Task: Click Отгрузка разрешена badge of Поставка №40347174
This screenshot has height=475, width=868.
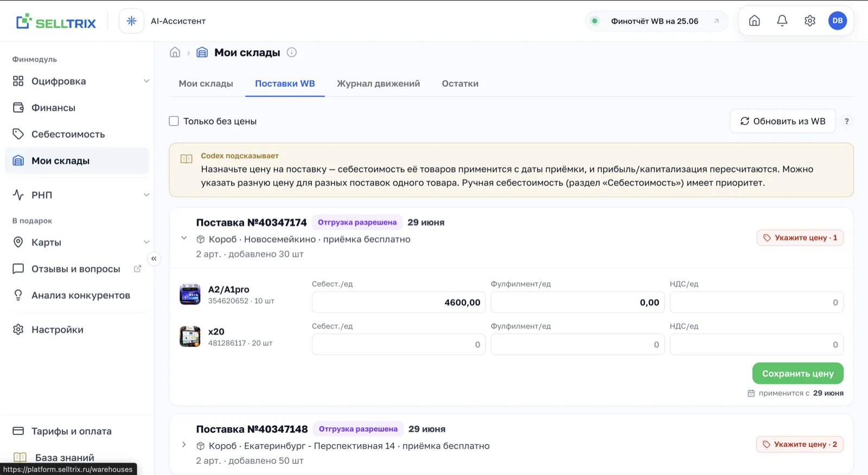Action: (x=357, y=222)
